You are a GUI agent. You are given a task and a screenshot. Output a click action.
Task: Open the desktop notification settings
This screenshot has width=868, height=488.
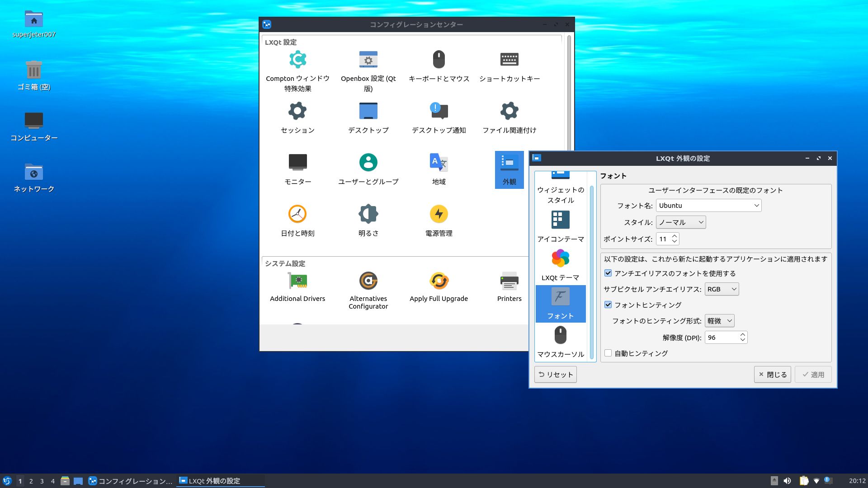[439, 112]
